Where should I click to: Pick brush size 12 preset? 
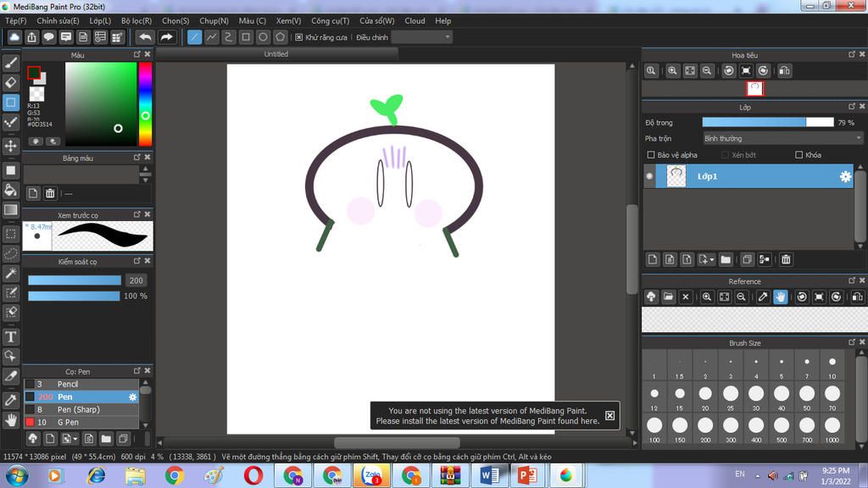654,397
